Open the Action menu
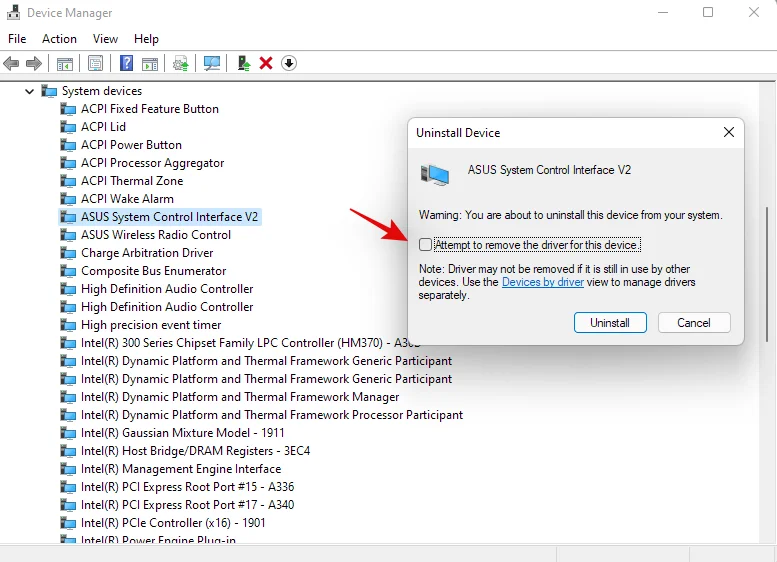Screen dimensions: 777x562 (x=59, y=39)
